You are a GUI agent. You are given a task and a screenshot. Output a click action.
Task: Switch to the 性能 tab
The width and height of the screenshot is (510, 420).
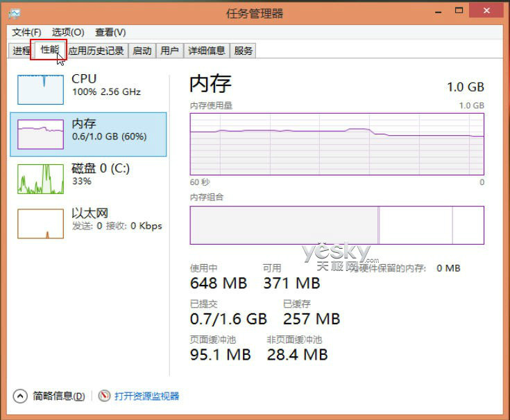[x=49, y=50]
